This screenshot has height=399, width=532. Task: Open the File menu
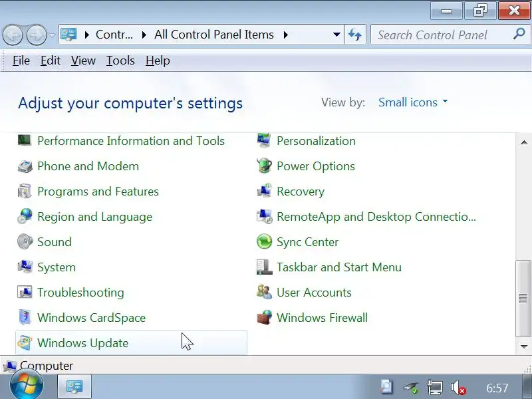click(x=21, y=61)
